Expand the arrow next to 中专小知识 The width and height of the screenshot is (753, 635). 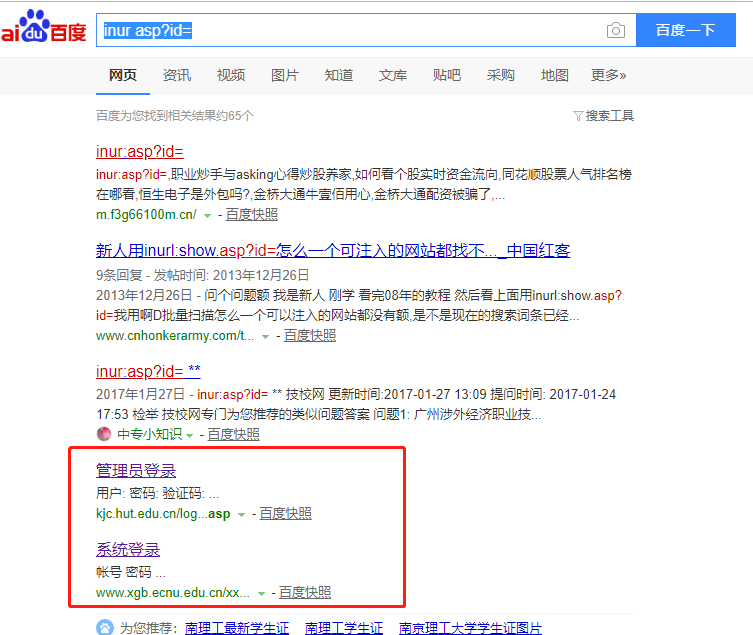(190, 436)
